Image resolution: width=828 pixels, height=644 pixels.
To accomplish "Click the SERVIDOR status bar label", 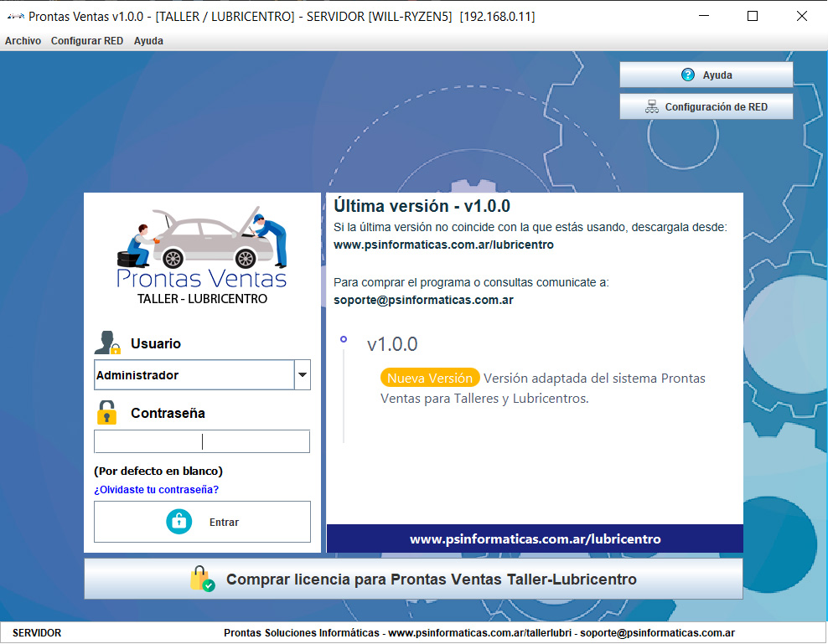I will click(x=37, y=632).
